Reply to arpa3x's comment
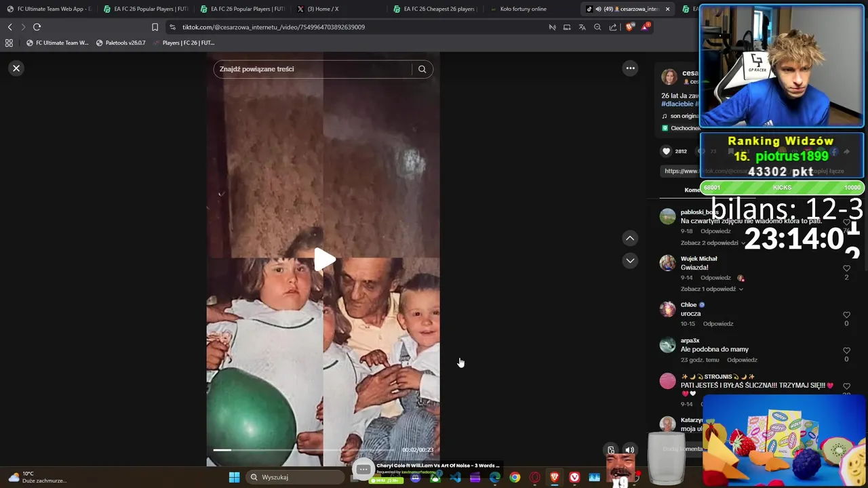 coord(742,360)
